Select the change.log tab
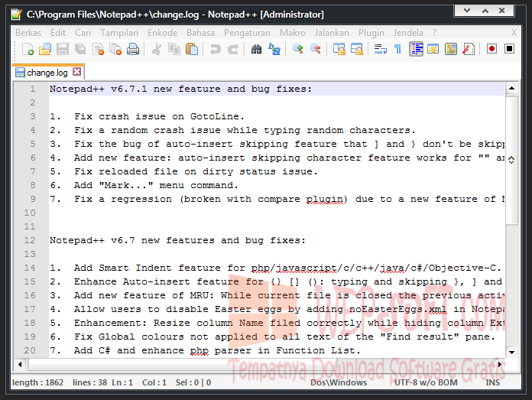532x400 pixels. 47,73
